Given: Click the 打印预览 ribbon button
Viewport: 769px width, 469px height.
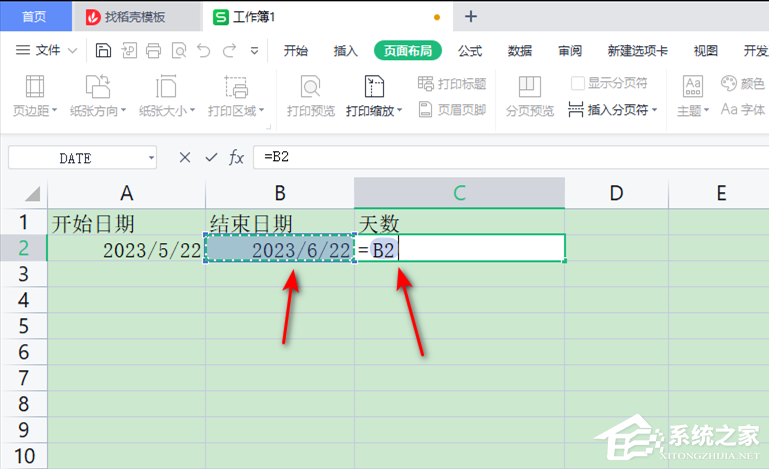Looking at the screenshot, I should click(310, 96).
